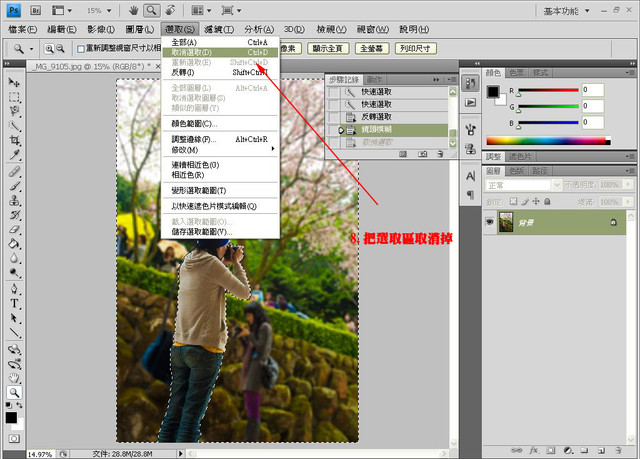Toggle Quick Mask mode icon

pyautogui.click(x=14, y=439)
